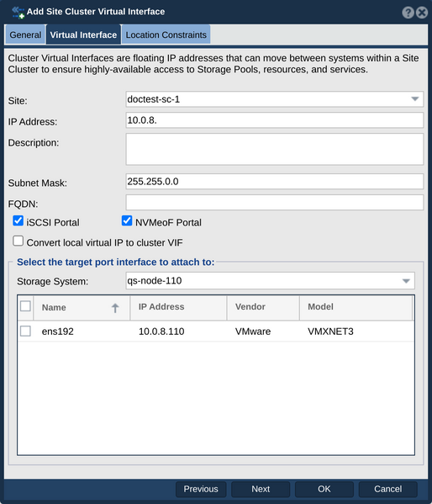Open the Site dropdown arrow

[x=415, y=99]
